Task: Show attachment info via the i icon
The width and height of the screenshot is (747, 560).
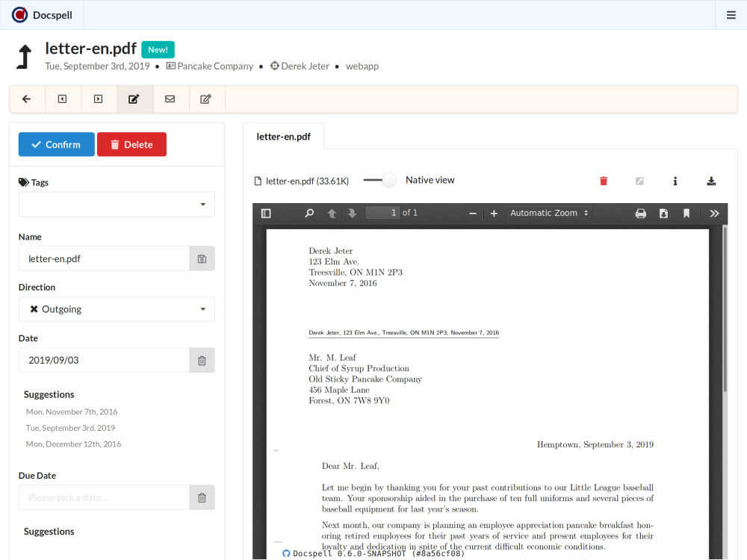Action: 675,181
